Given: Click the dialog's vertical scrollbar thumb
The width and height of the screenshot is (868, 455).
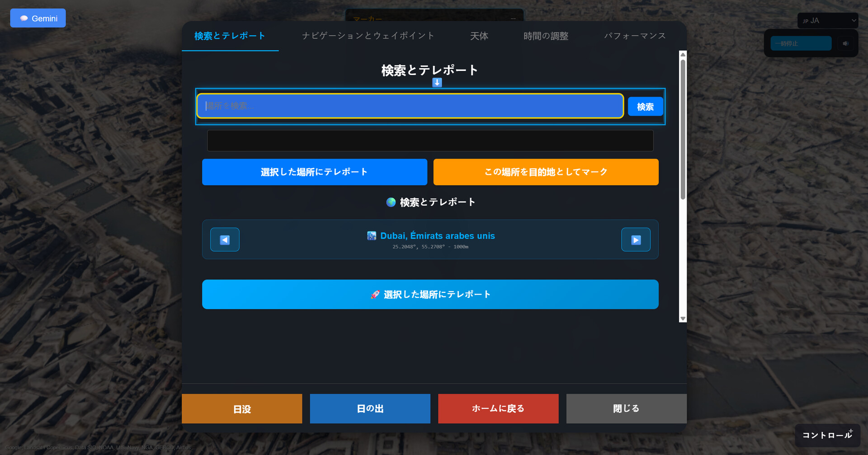Looking at the screenshot, I should coord(683,129).
